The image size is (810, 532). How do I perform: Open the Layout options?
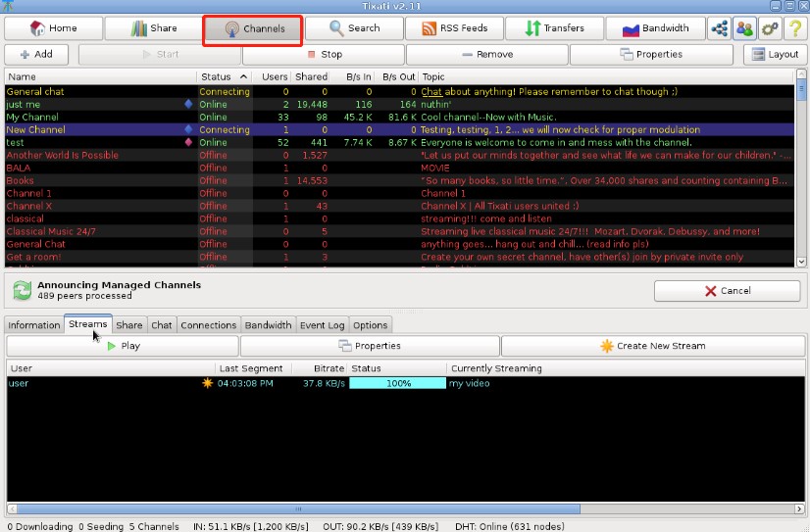coord(774,55)
